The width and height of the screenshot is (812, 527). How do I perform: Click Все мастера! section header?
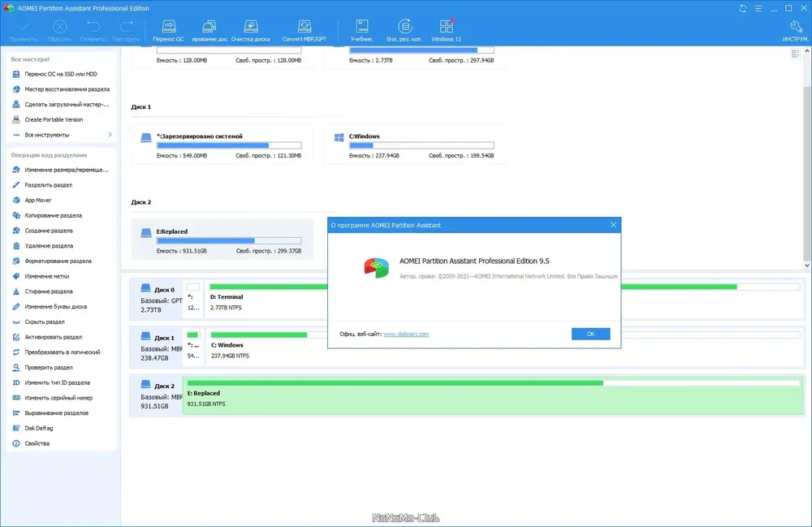coord(30,59)
